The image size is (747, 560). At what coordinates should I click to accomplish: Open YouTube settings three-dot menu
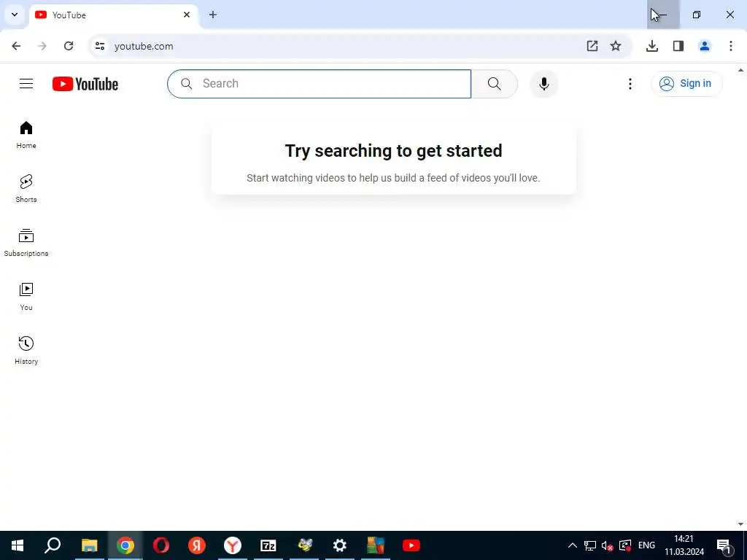pos(630,84)
